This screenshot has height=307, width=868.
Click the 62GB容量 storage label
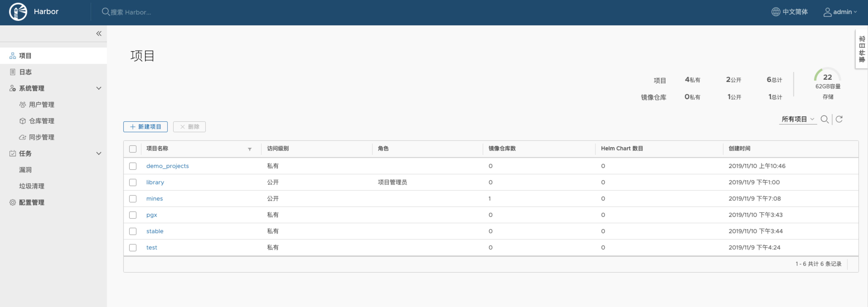coord(828,86)
